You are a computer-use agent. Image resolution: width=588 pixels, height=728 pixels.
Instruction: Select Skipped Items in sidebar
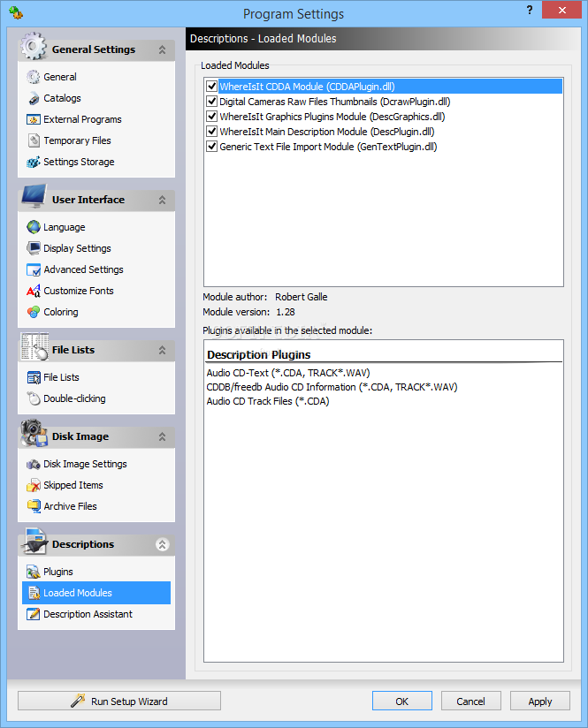pyautogui.click(x=73, y=485)
